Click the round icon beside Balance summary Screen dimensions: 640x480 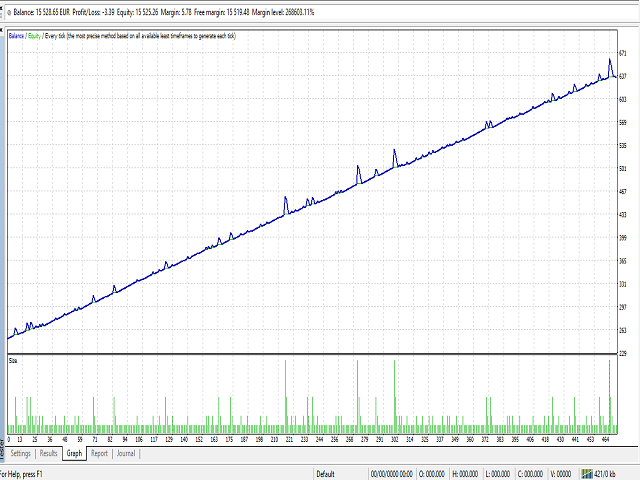[x=9, y=13]
